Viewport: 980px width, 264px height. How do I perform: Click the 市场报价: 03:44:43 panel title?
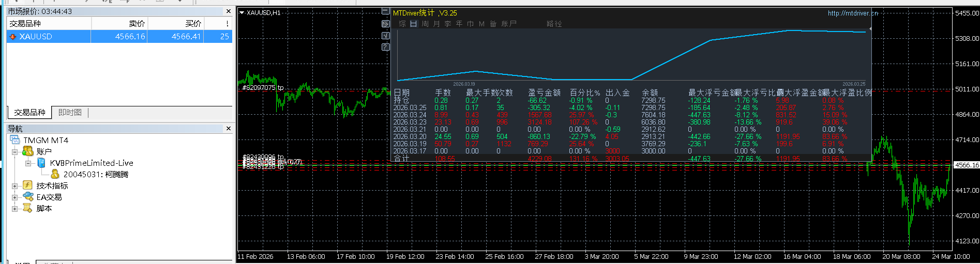coord(40,11)
